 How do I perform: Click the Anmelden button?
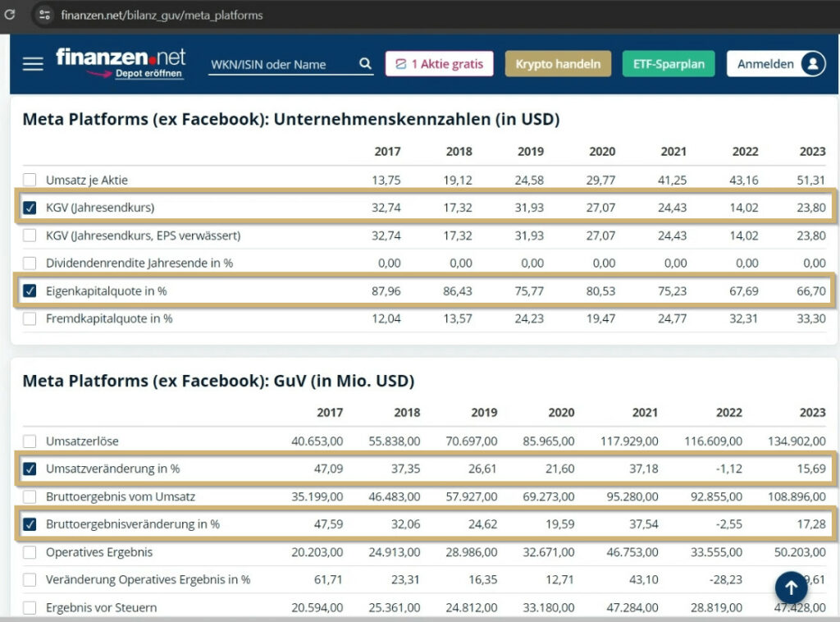coord(776,64)
